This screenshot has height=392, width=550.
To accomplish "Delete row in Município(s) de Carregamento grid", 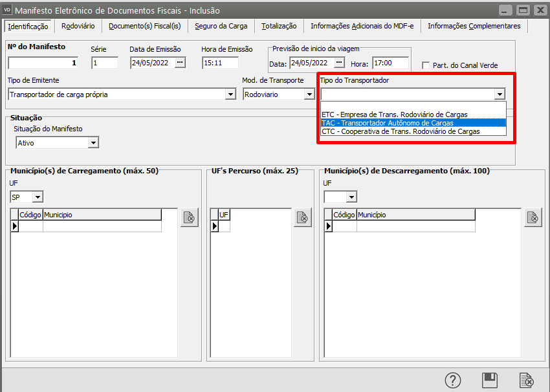I will [190, 218].
